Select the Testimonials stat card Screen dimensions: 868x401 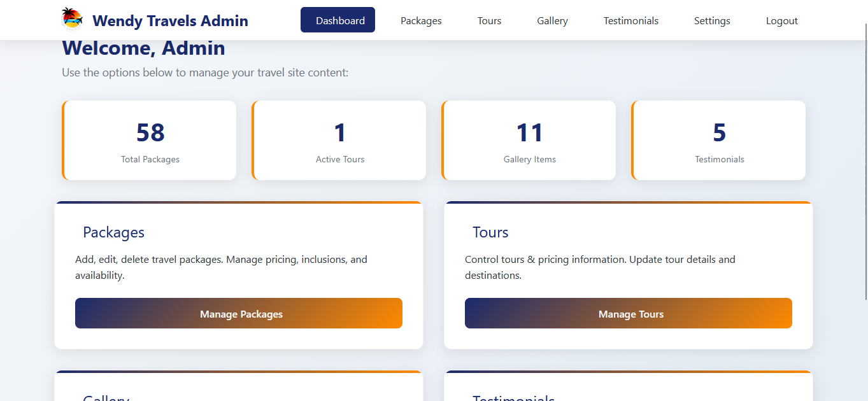click(x=718, y=140)
